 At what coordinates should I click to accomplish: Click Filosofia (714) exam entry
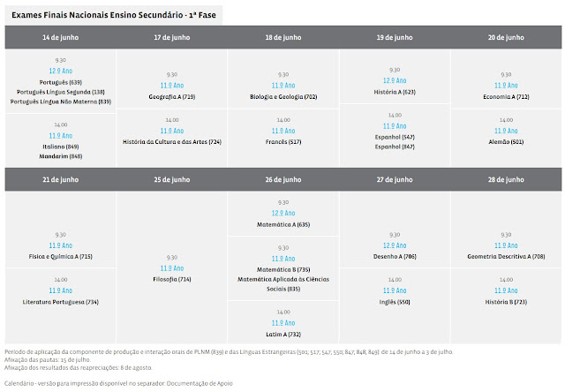point(171,279)
